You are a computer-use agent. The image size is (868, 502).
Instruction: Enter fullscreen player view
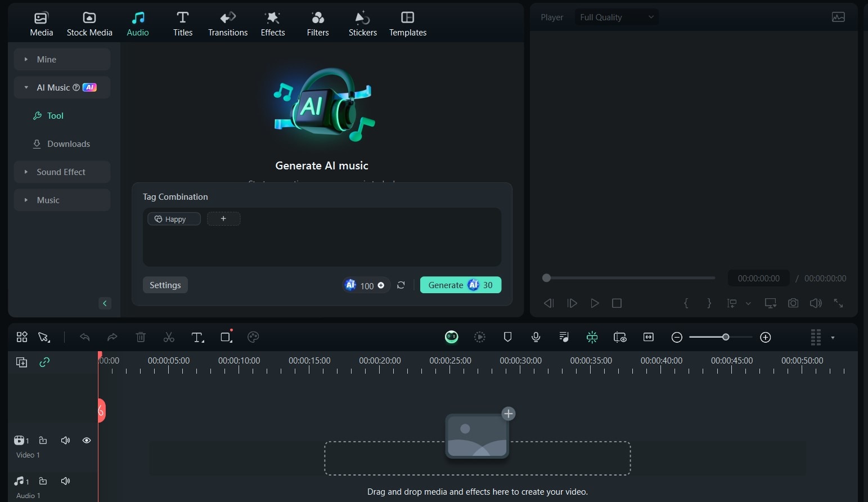pyautogui.click(x=838, y=303)
